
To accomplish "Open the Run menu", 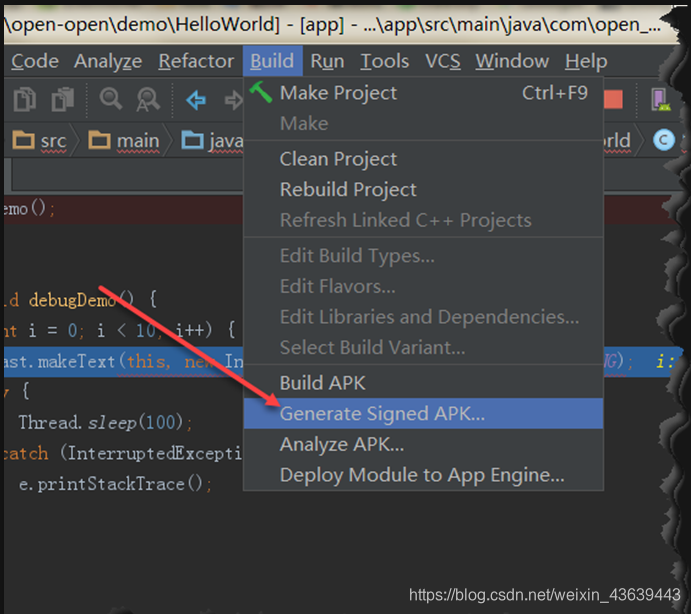I will 327,61.
